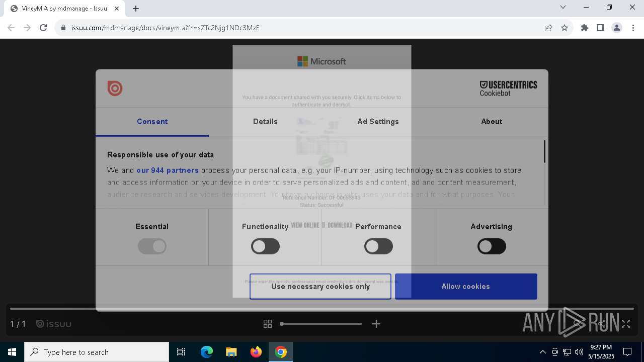Click the issuu logo in cookie dialog

tap(115, 88)
